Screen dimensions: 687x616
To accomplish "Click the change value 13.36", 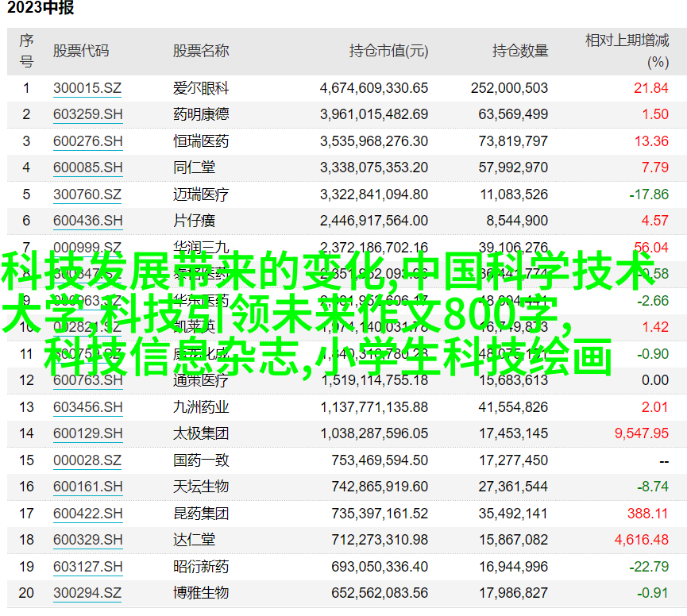I will tap(651, 141).
